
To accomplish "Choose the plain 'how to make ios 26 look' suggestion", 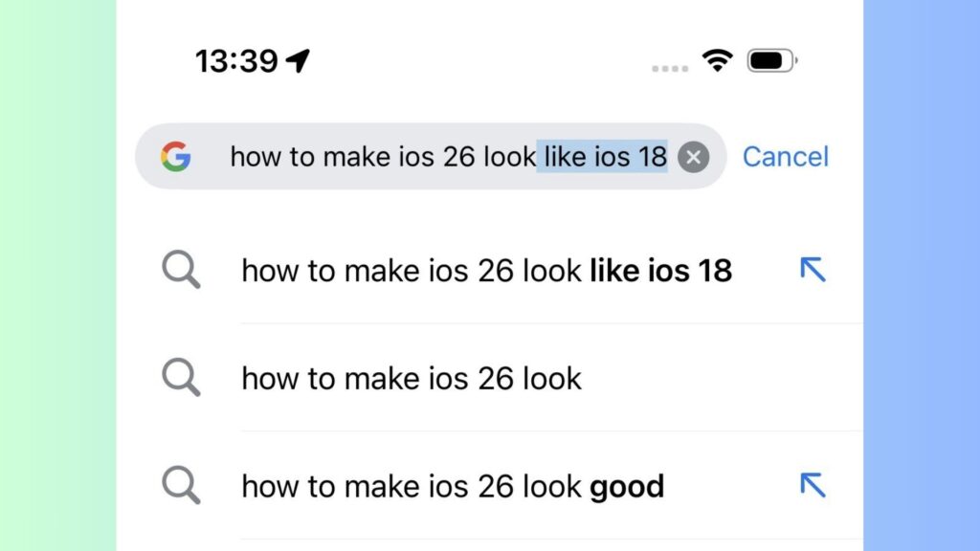I will click(412, 378).
